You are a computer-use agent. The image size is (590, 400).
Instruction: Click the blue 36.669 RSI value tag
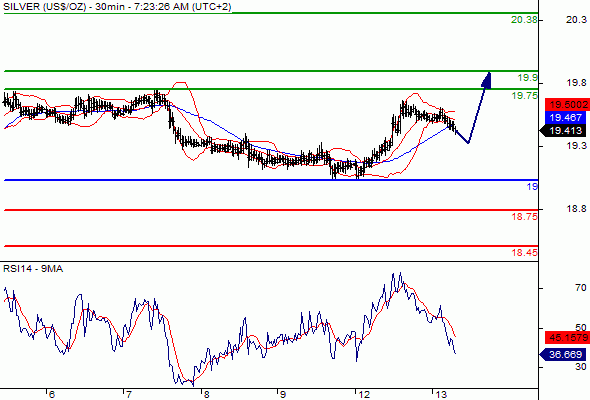[563, 354]
